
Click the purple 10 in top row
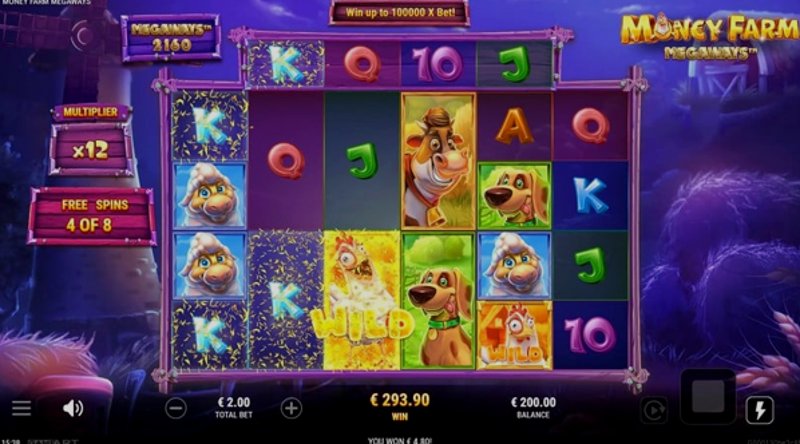coord(438,64)
